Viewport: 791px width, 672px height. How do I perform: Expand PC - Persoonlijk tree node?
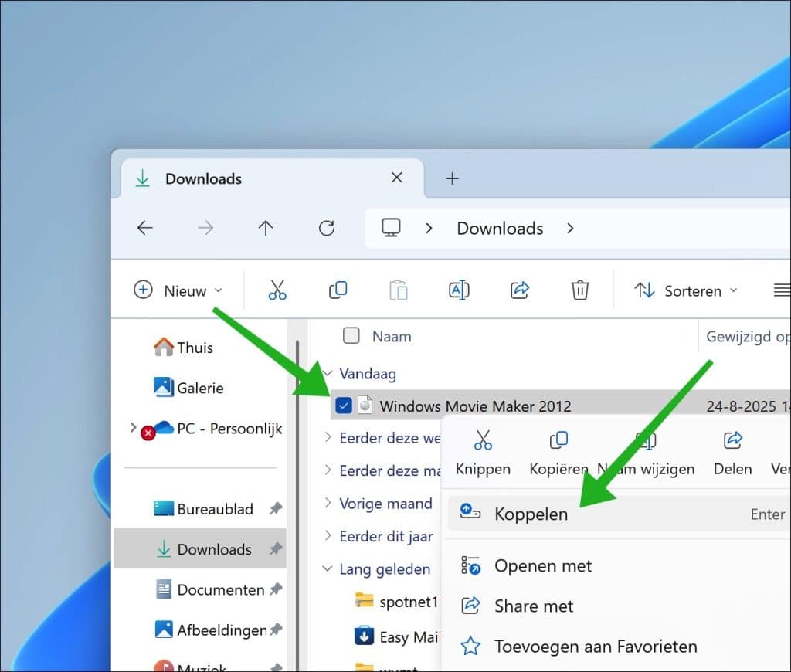(133, 428)
